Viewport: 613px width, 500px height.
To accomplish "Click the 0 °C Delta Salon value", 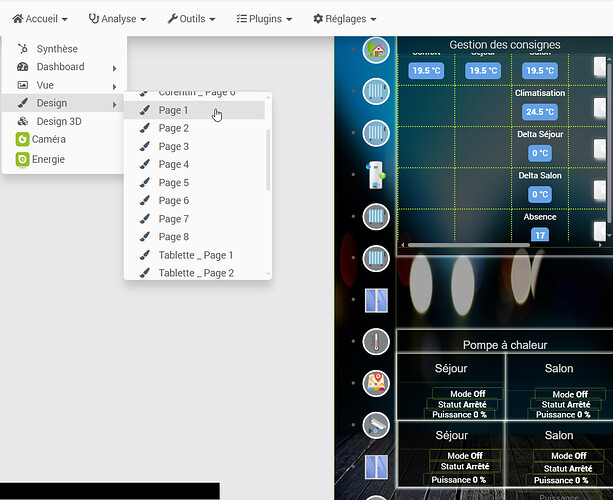I will tap(540, 194).
